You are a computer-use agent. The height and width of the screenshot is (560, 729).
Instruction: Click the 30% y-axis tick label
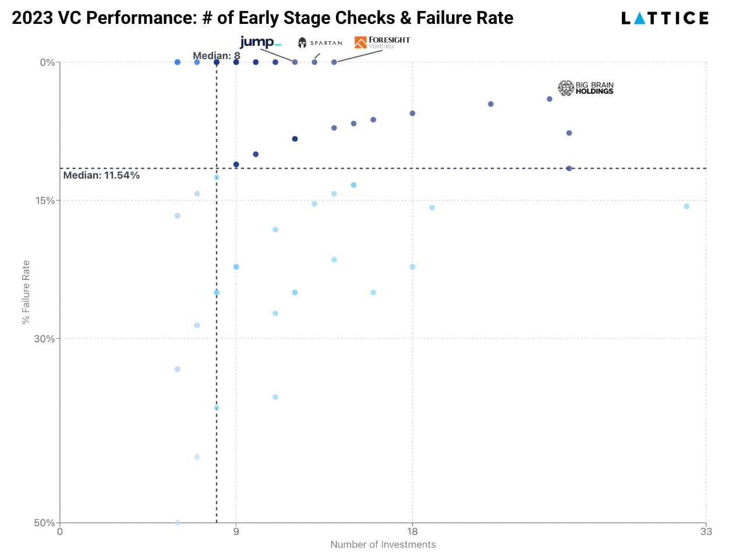coord(44,339)
